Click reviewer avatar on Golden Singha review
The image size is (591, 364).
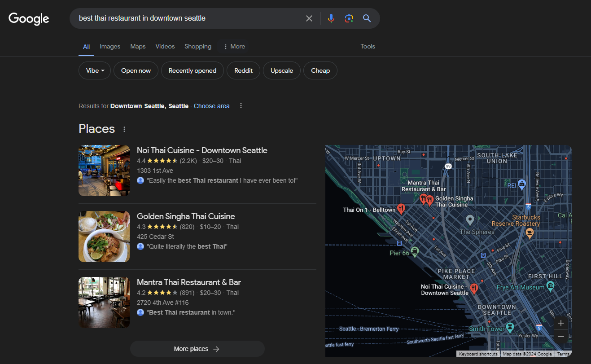pyautogui.click(x=140, y=246)
